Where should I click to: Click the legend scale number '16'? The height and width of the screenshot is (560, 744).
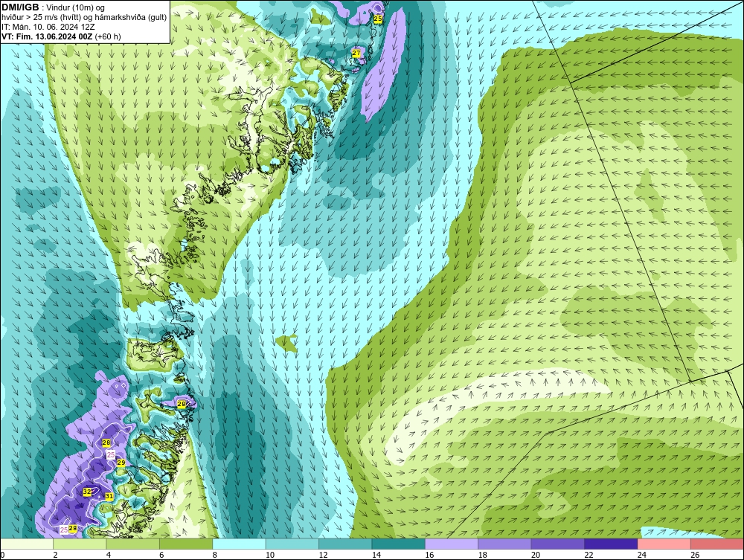point(429,555)
